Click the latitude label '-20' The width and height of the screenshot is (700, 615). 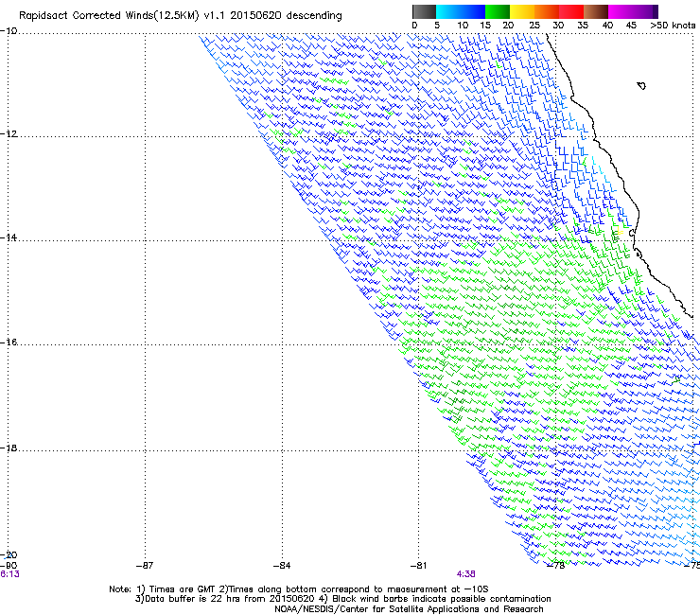pyautogui.click(x=9, y=554)
